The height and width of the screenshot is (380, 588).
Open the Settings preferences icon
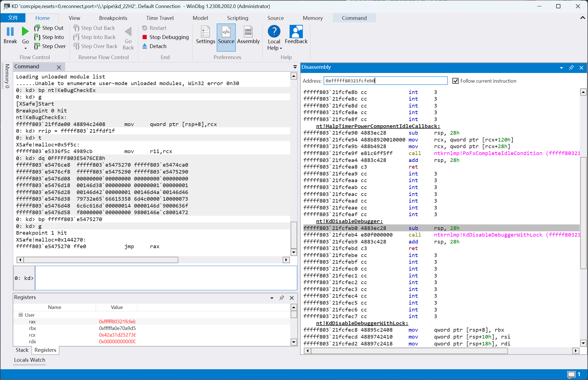(x=205, y=32)
